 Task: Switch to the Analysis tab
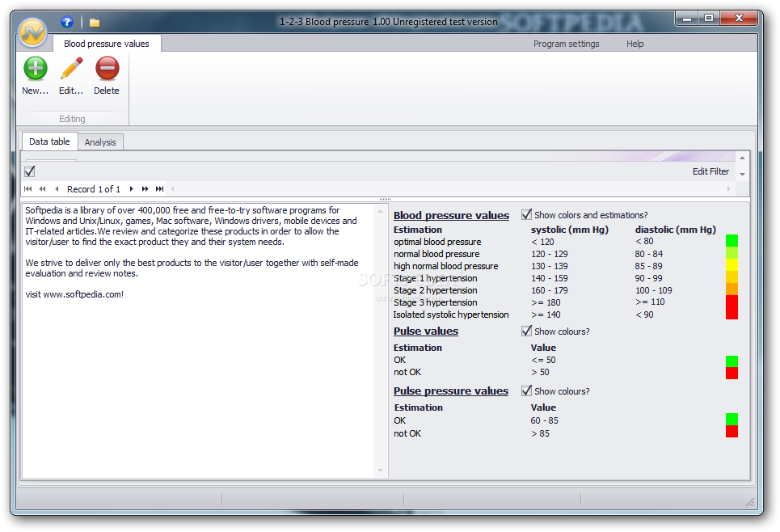pos(100,142)
